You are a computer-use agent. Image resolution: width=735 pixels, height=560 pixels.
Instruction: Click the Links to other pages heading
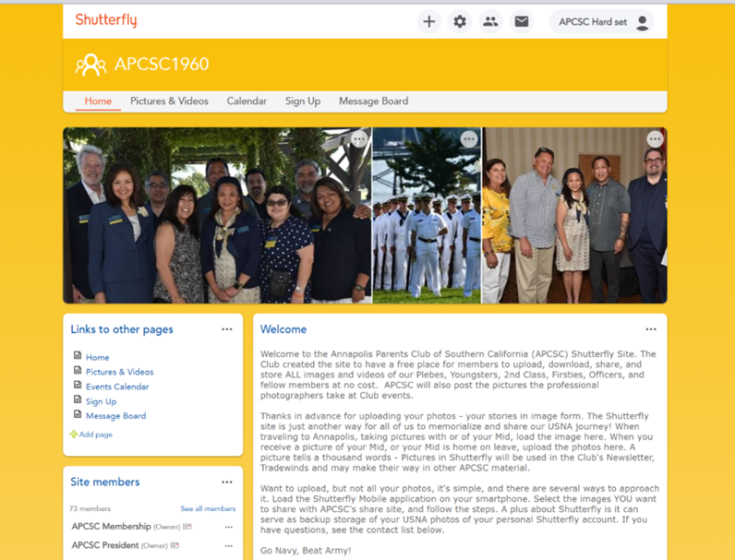(x=122, y=329)
